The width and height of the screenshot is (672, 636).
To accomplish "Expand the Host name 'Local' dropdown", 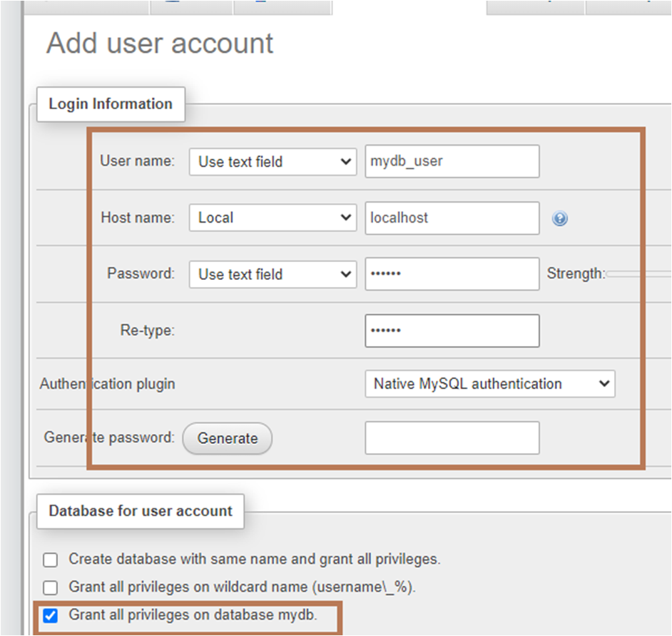I will (273, 218).
